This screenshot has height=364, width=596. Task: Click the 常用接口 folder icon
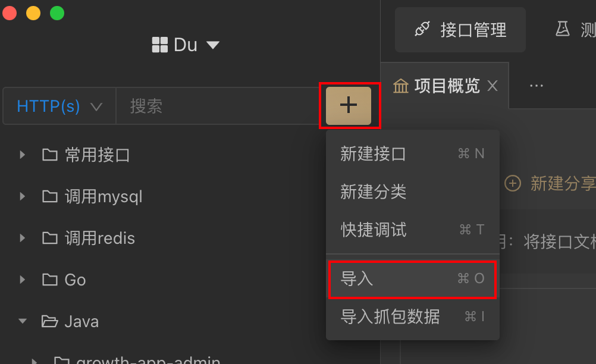pos(50,155)
